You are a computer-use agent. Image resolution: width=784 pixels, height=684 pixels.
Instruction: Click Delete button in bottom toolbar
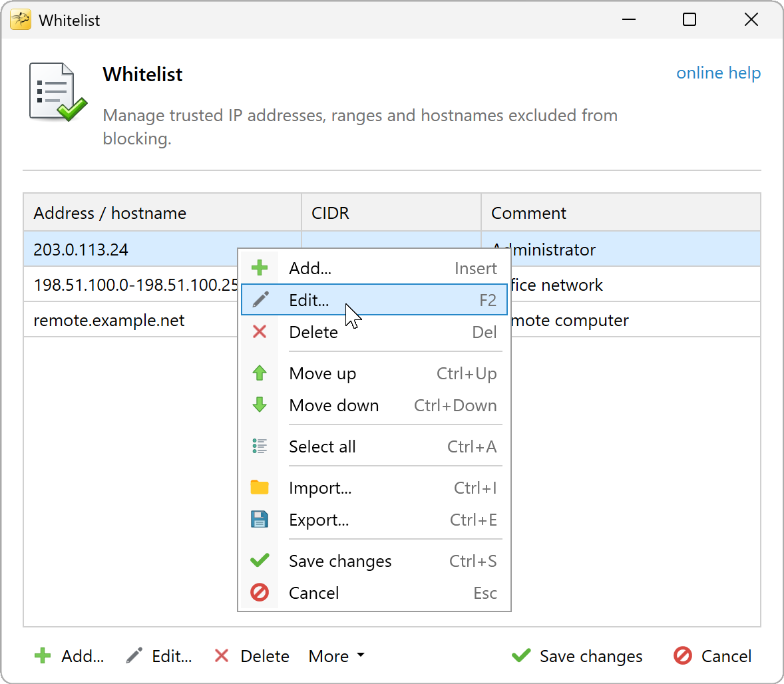252,655
